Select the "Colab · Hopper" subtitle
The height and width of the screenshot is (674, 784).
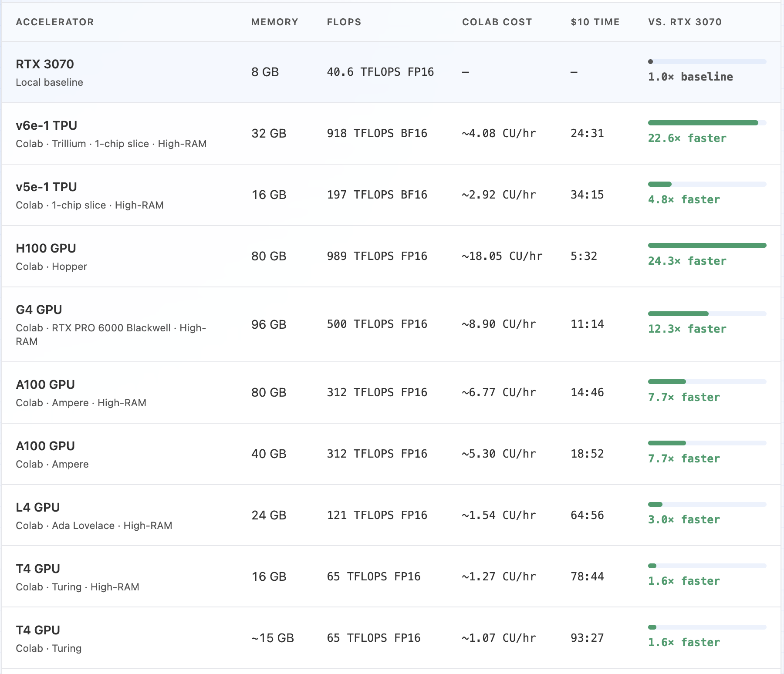pyautogui.click(x=51, y=266)
